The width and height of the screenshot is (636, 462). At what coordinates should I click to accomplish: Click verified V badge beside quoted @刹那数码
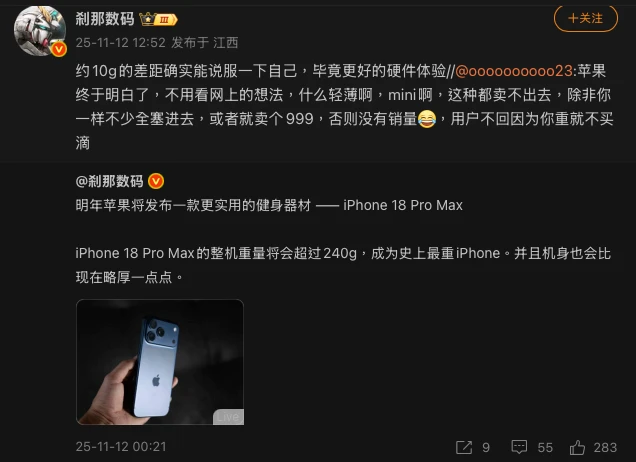point(156,181)
